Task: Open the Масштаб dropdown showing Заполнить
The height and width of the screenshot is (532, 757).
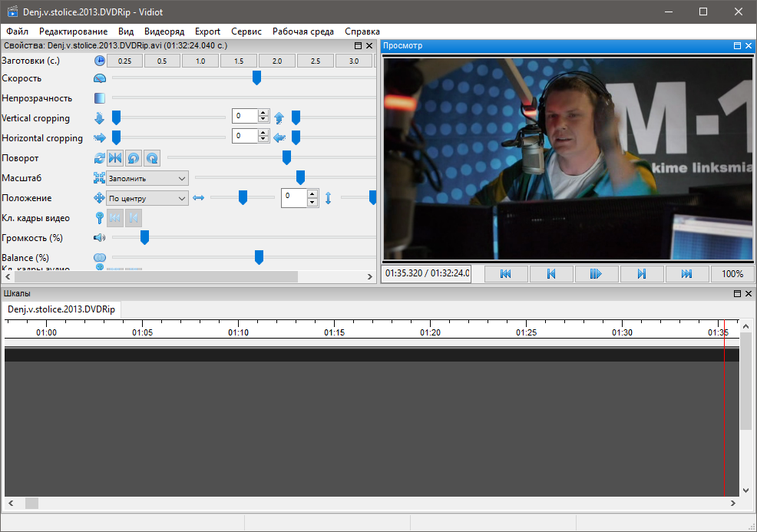Action: click(x=147, y=179)
